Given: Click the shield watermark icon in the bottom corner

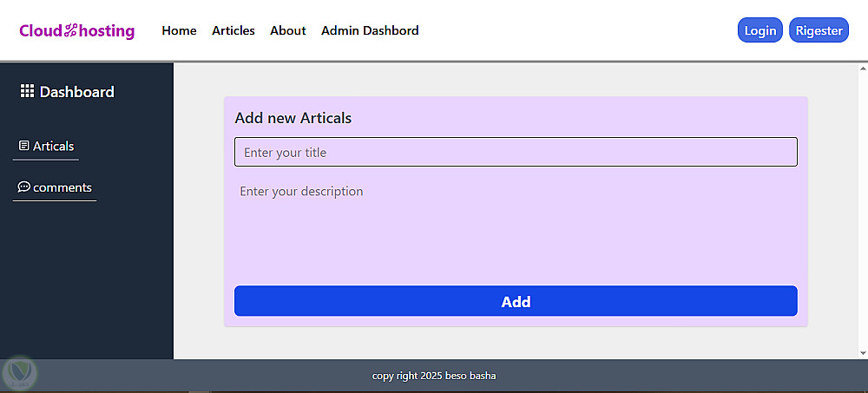Looking at the screenshot, I should [x=19, y=373].
